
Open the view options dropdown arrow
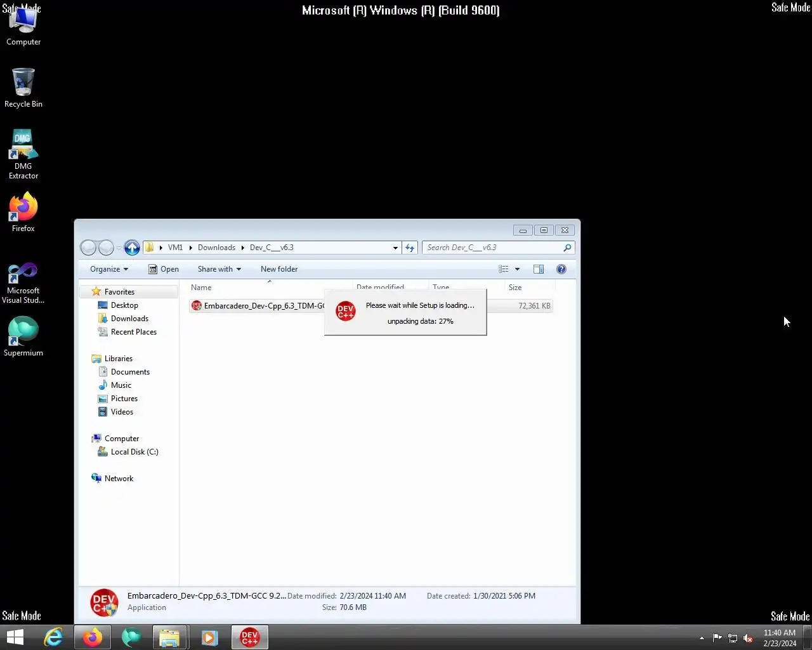click(x=517, y=269)
